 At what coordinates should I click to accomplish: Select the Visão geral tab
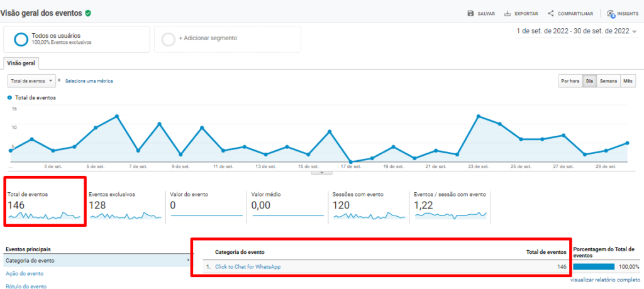click(21, 63)
